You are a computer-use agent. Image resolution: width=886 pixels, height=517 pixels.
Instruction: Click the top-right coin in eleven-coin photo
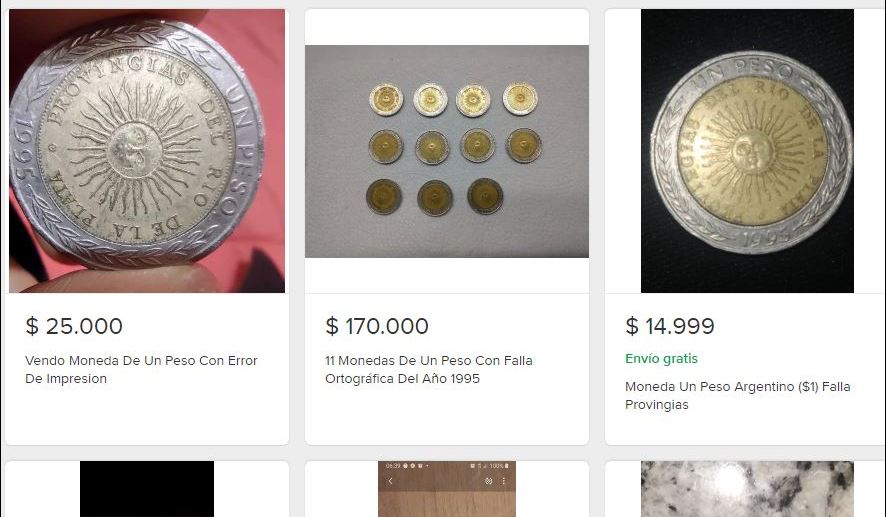tap(520, 98)
